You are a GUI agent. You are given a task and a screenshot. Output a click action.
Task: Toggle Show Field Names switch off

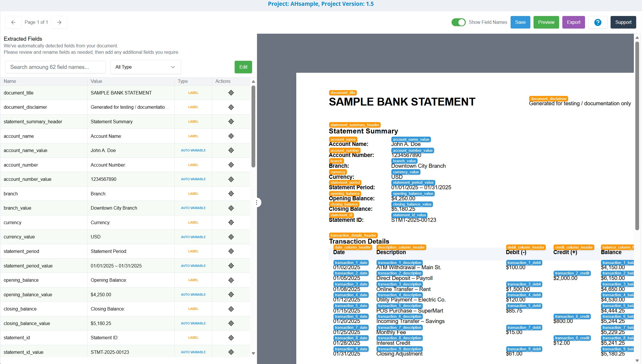click(459, 22)
